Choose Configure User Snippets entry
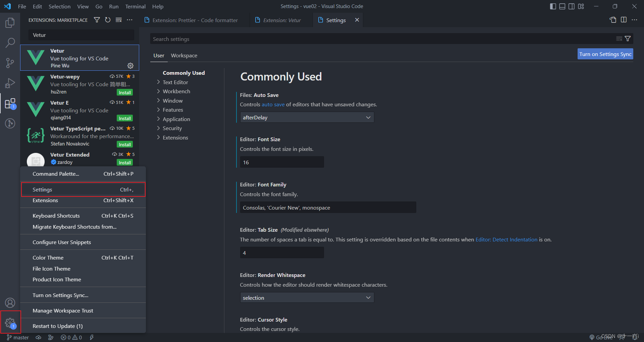This screenshot has height=342, width=644. click(83, 242)
